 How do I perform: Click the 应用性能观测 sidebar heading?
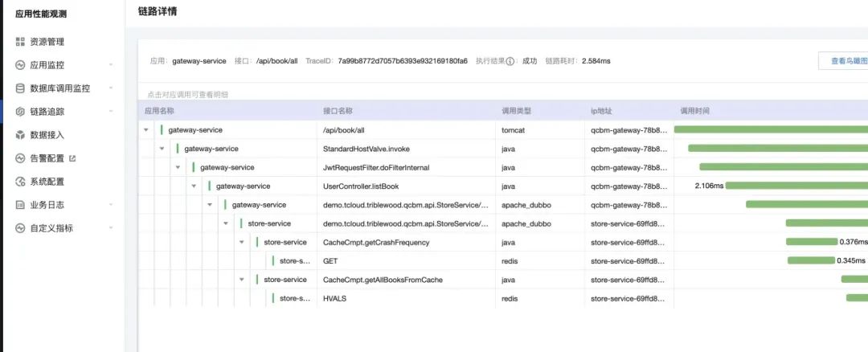click(41, 14)
